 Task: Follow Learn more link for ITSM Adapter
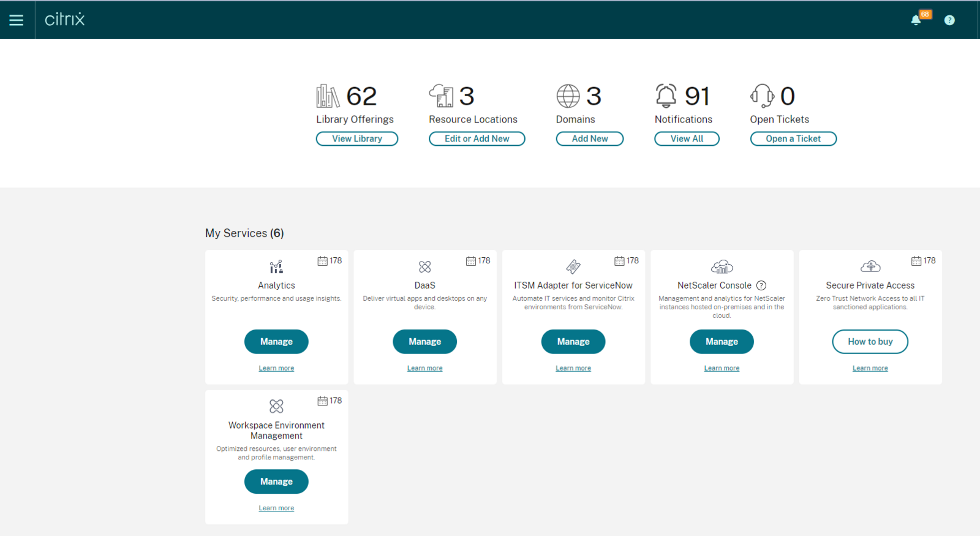pyautogui.click(x=573, y=368)
